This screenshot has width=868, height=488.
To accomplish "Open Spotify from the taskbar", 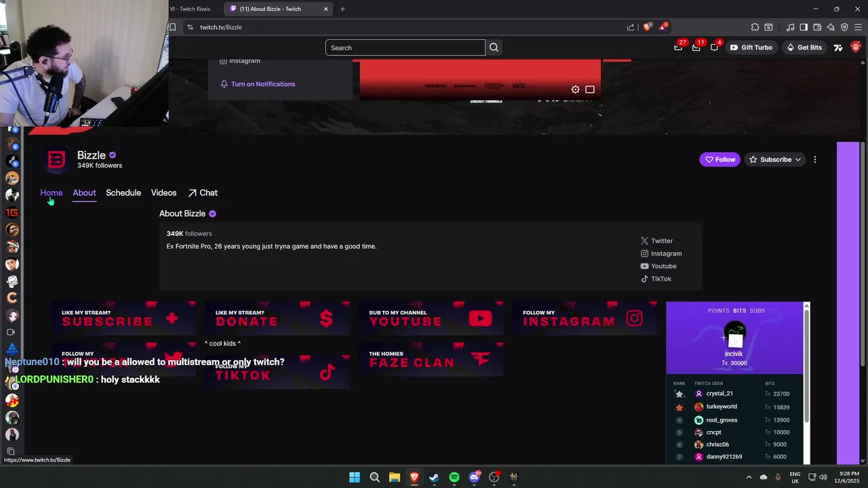I will (454, 477).
